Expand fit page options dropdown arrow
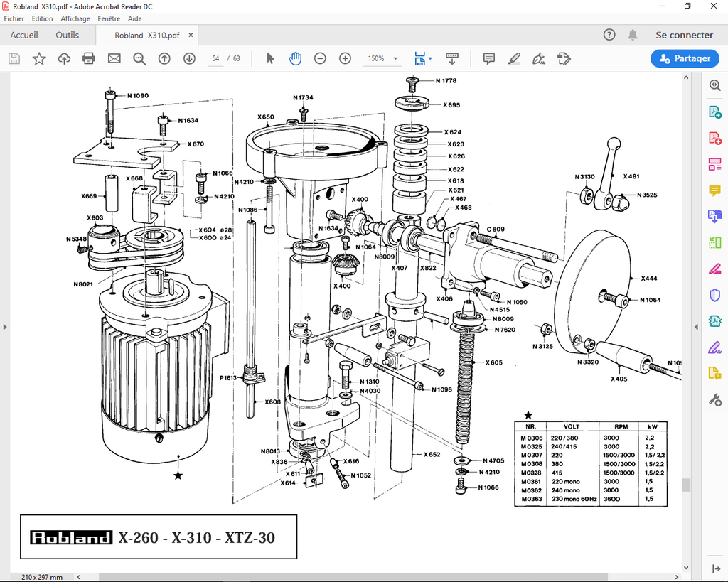The image size is (728, 582). (430, 58)
